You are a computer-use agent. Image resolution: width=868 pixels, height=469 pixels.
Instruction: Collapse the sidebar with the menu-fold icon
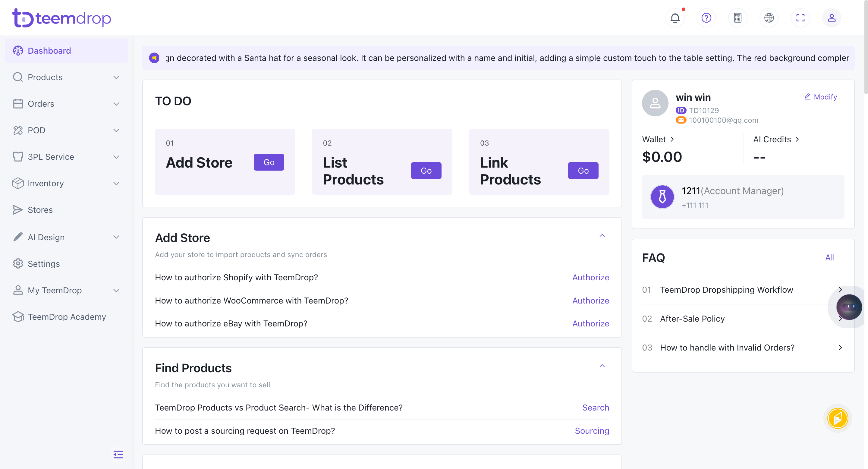point(118,454)
